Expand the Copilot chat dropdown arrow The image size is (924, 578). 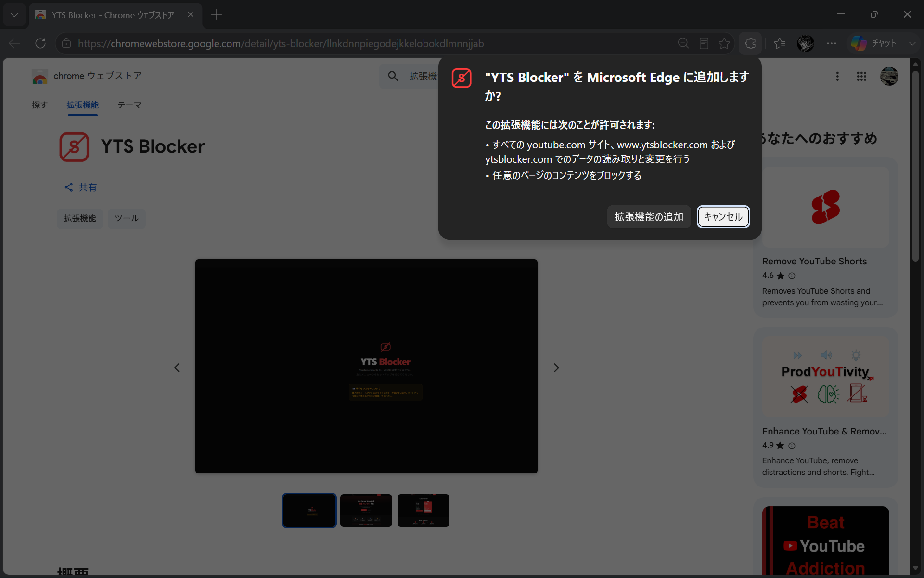click(912, 43)
